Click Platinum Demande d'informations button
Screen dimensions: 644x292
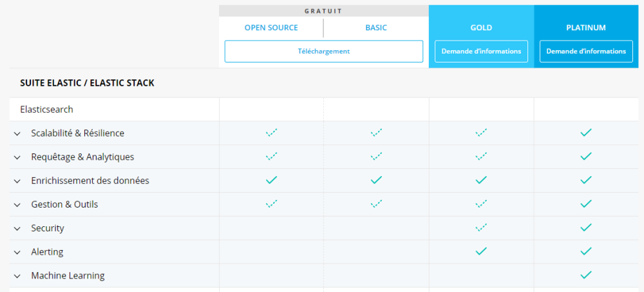click(585, 52)
